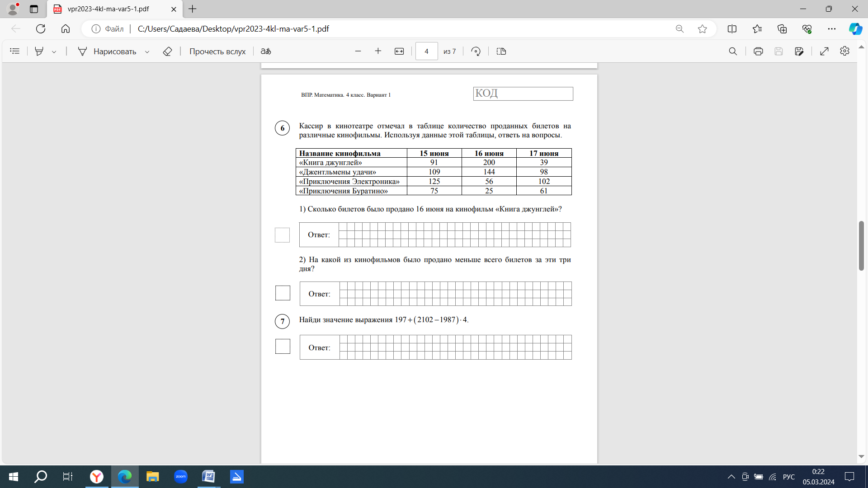Viewport: 868px width, 488px height.
Task: Check the box beside question 6 part 1
Action: point(282,235)
